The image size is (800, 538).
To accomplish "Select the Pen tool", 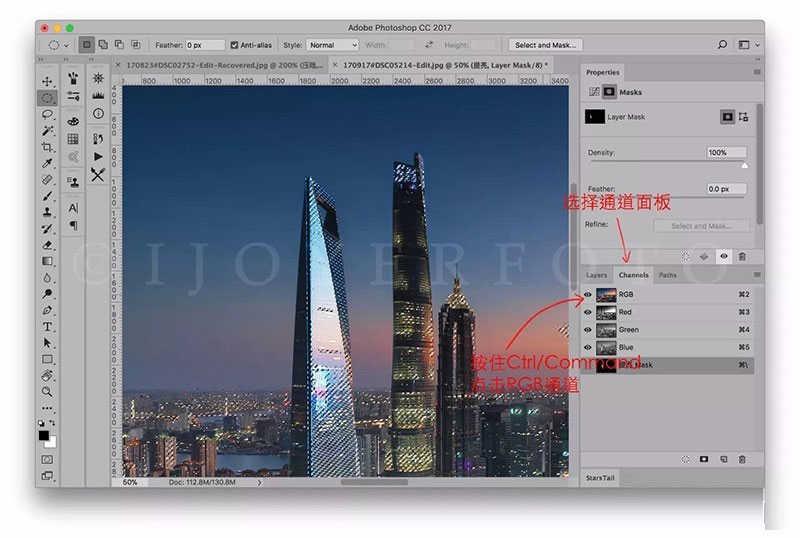I will click(47, 310).
